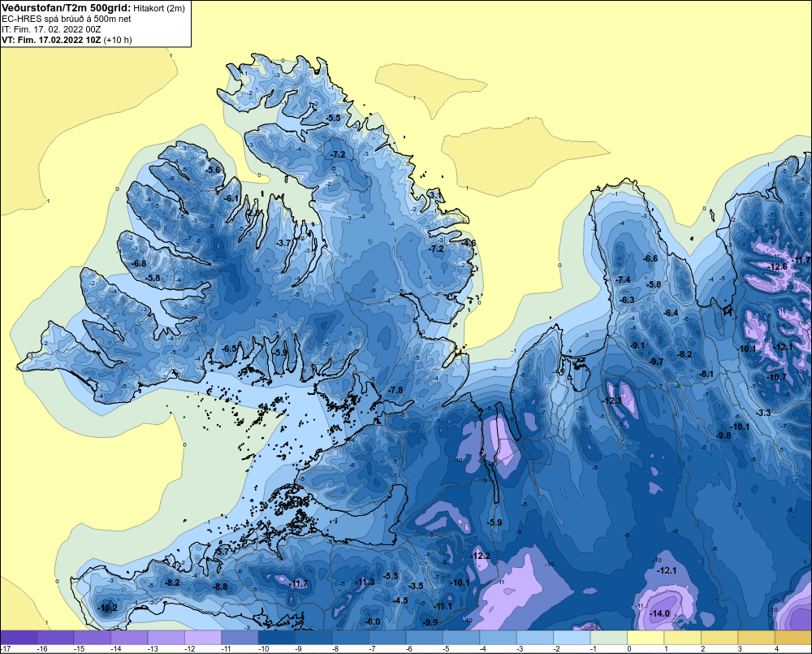Click the valid time line 'VT: Fim. 17.02.2022 10Z'
This screenshot has height=654, width=812.
pos(52,40)
